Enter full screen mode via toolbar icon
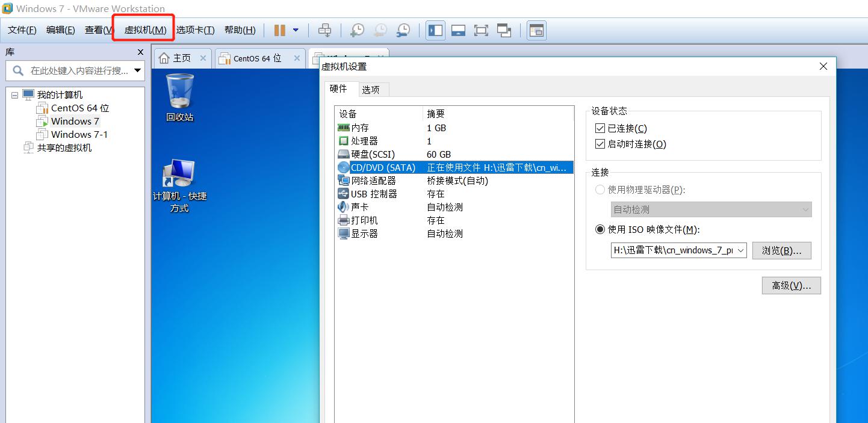Viewport: 868px width, 423px height. click(x=481, y=29)
